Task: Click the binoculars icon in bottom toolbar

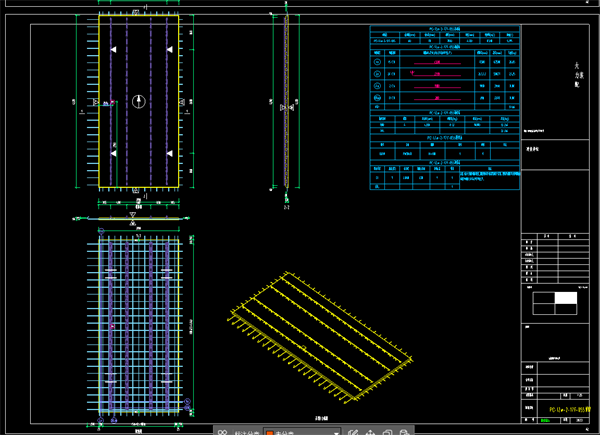Action: pyautogui.click(x=222, y=432)
